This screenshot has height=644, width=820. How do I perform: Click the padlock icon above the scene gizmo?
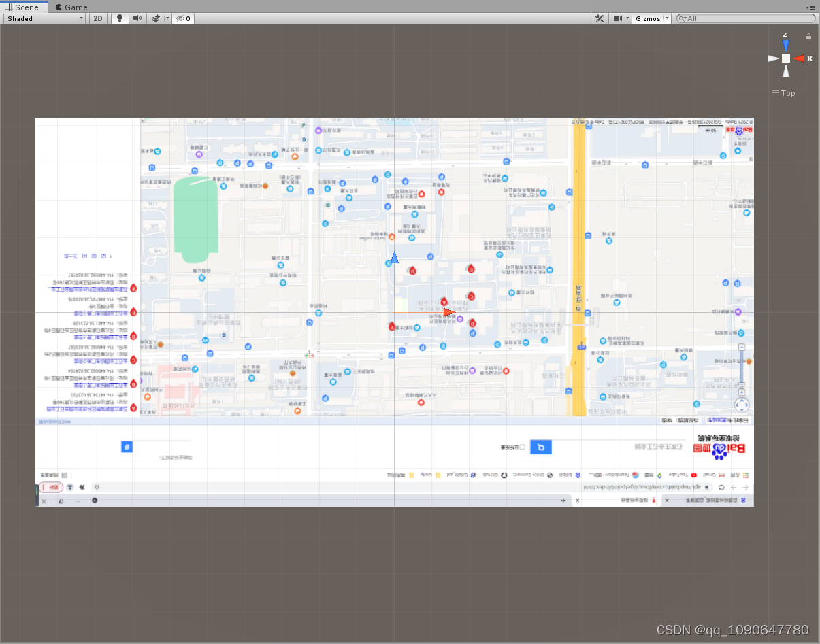[808, 35]
